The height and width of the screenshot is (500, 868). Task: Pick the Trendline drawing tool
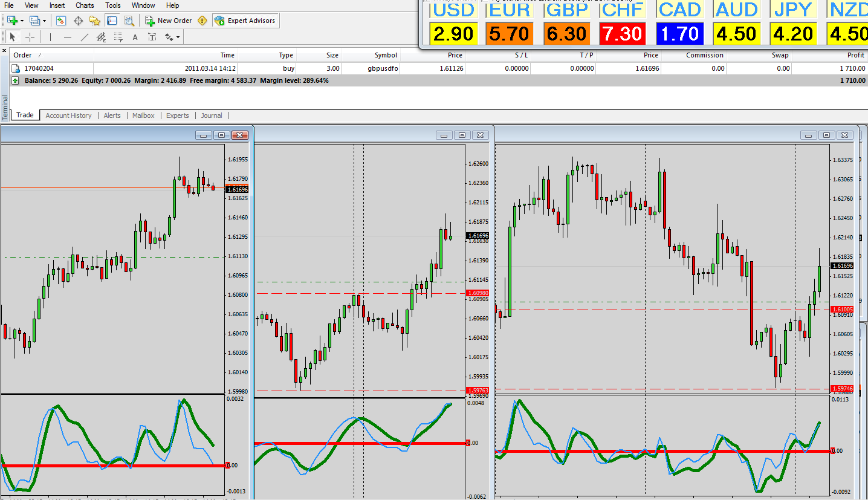coord(84,37)
